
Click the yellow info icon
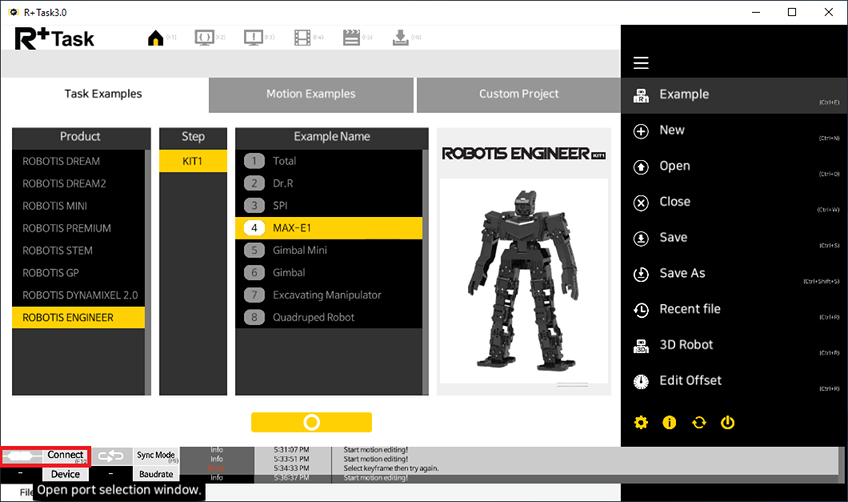pos(670,423)
